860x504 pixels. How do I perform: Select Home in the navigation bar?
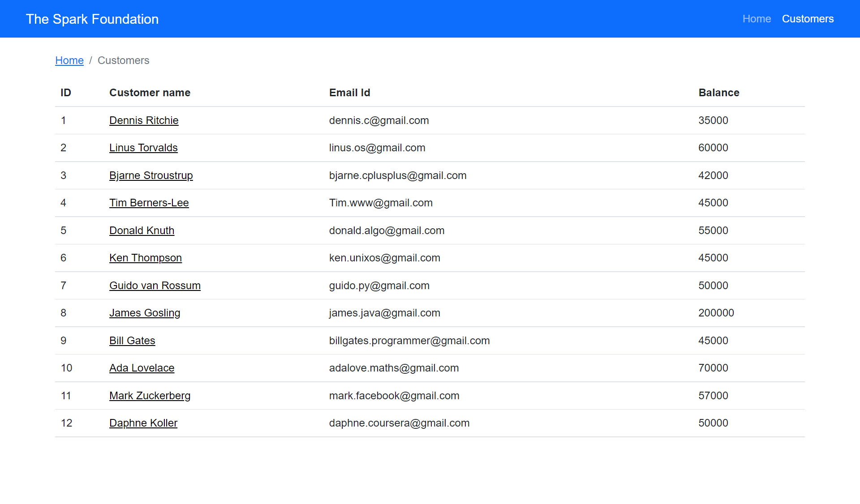pyautogui.click(x=757, y=19)
